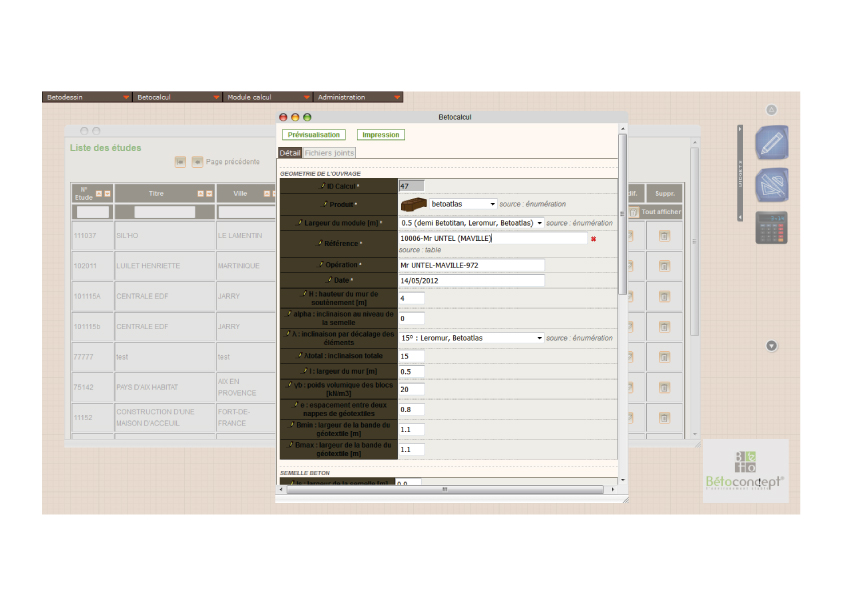Delete the étude 77777 test row
Screen dimensions: 842x595
pyautogui.click(x=664, y=357)
